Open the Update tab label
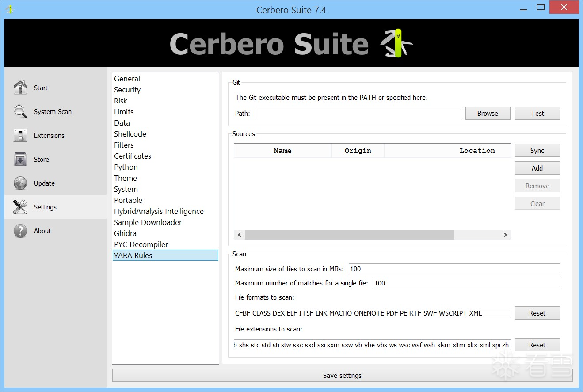This screenshot has width=583, height=392. click(x=44, y=183)
